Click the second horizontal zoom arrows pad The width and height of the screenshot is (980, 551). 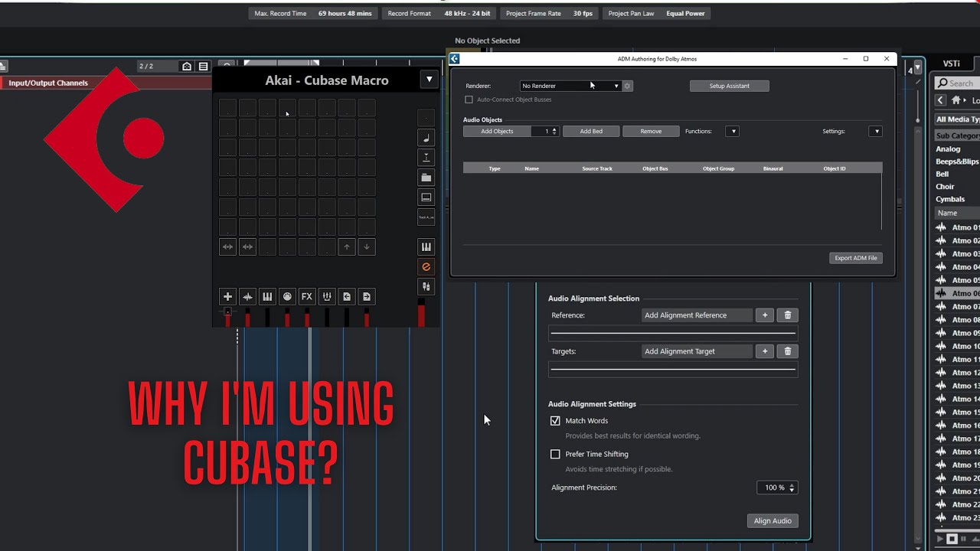(247, 247)
